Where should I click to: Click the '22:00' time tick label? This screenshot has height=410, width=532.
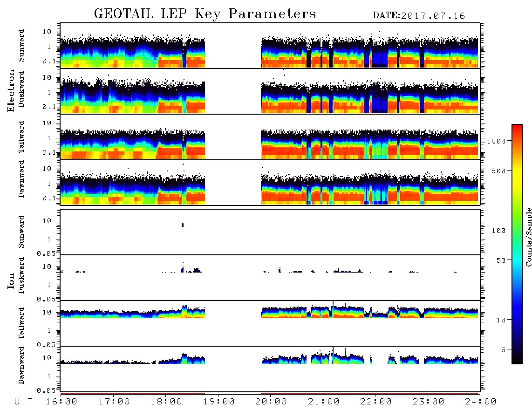coord(376,402)
